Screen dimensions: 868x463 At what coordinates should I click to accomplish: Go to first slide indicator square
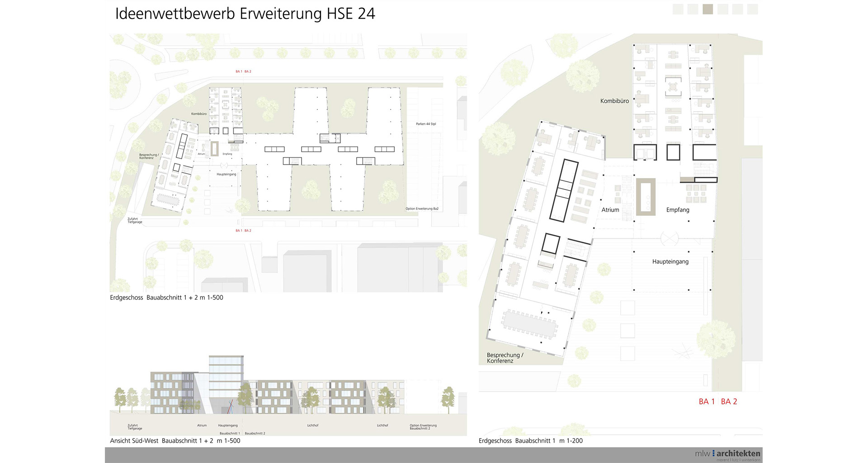point(678,9)
